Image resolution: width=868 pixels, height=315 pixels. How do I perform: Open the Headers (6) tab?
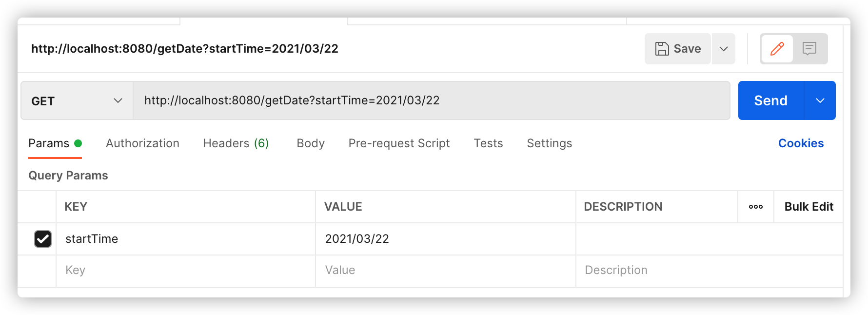point(236,143)
